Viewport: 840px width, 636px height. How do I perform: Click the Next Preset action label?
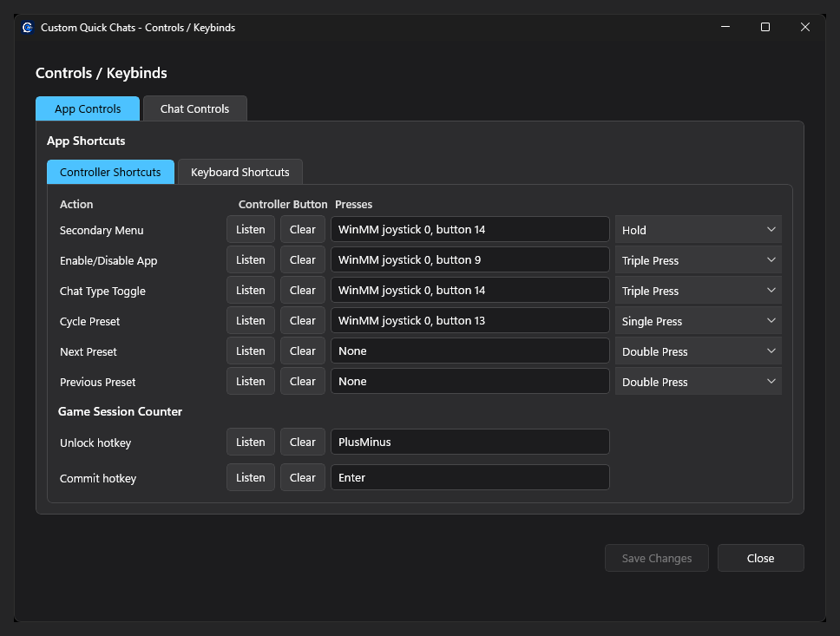[89, 352]
